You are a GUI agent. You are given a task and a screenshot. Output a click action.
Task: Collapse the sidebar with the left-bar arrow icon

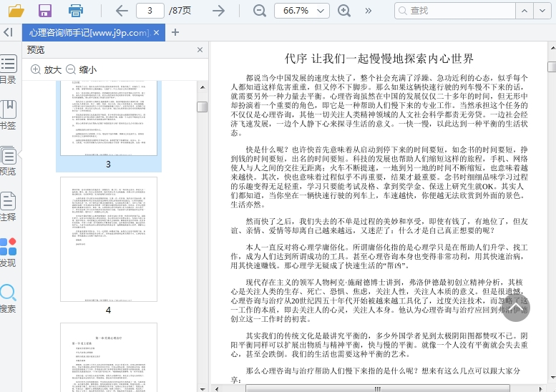[8, 32]
